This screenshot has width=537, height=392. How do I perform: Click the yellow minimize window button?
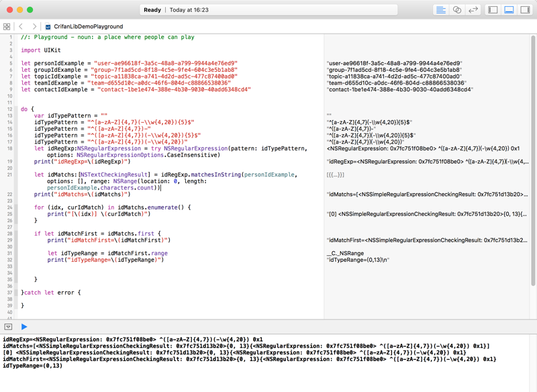click(x=20, y=10)
